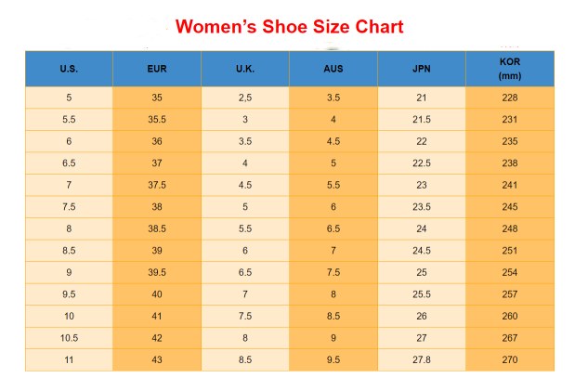The height and width of the screenshot is (391, 588).
Task: Select the JPN 24.5 cell
Action: pyautogui.click(x=422, y=251)
